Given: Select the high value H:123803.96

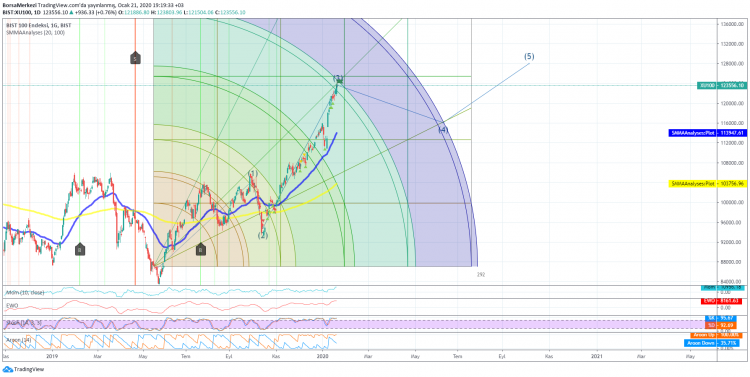Looking at the screenshot, I should point(166,12).
